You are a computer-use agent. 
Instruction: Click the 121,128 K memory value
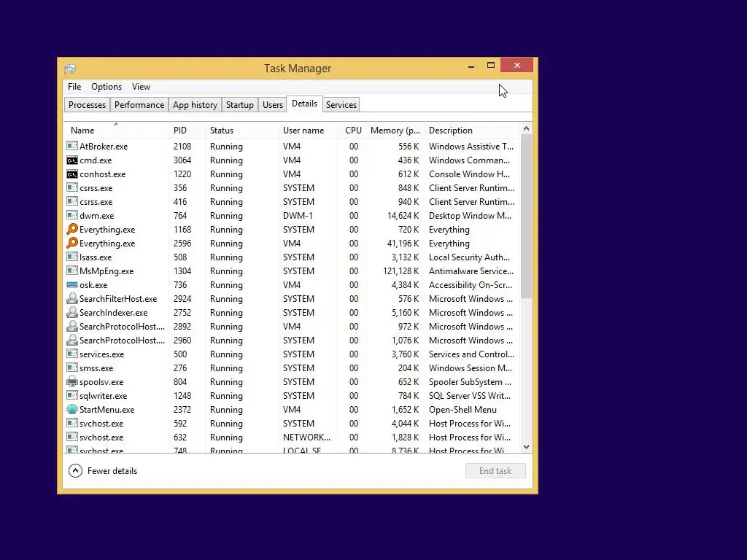coord(400,271)
